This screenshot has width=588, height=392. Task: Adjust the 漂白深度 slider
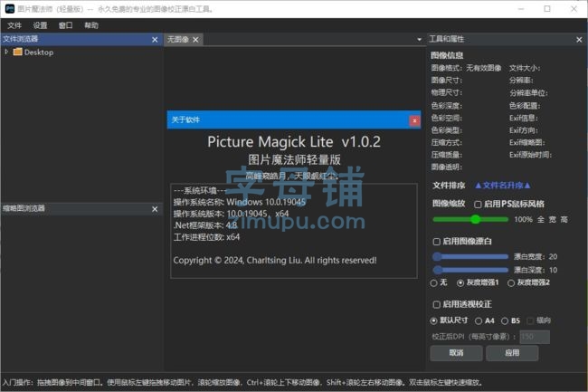(470, 270)
